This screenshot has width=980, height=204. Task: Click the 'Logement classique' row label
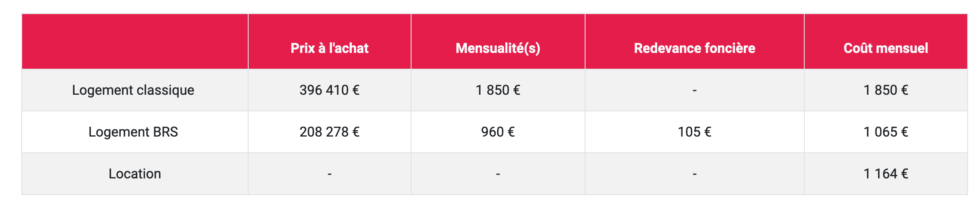133,90
